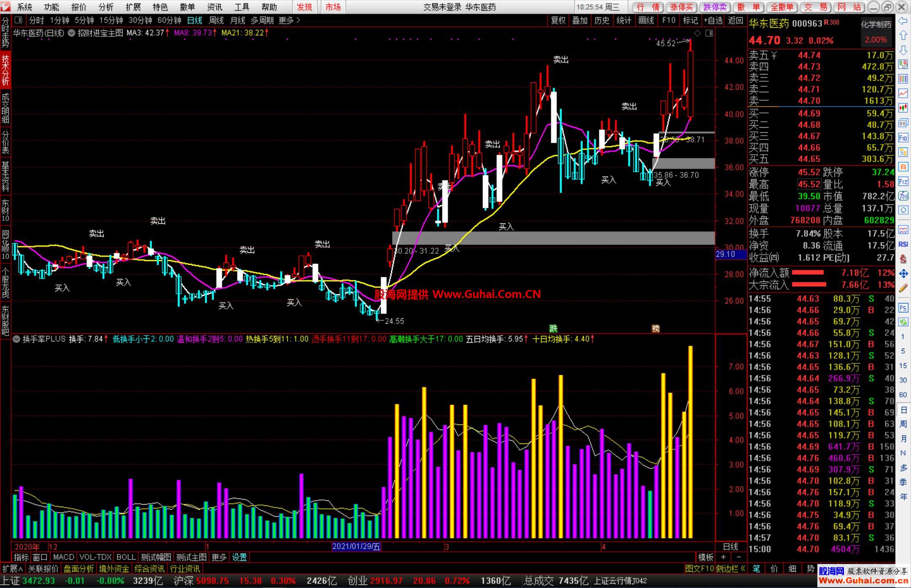
Task: Click 设置 link in indicator tab row
Action: coord(240,557)
